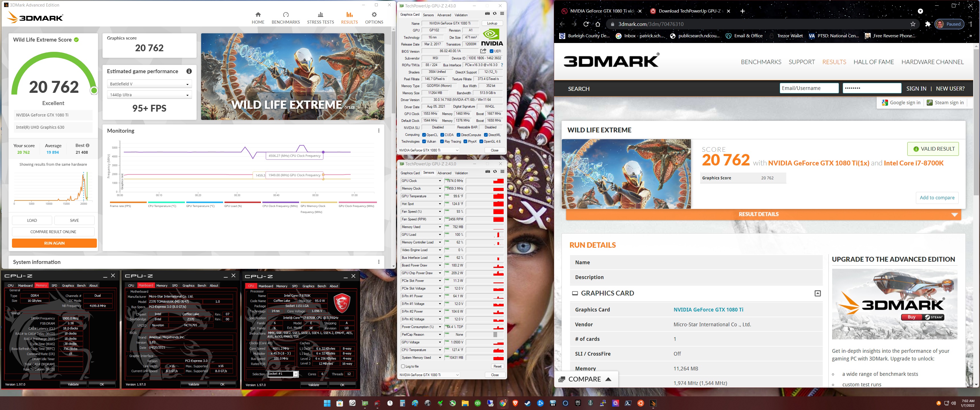Image resolution: width=980 pixels, height=410 pixels.
Task: Open the Monitoring panel three-dot menu
Action: coord(379,130)
